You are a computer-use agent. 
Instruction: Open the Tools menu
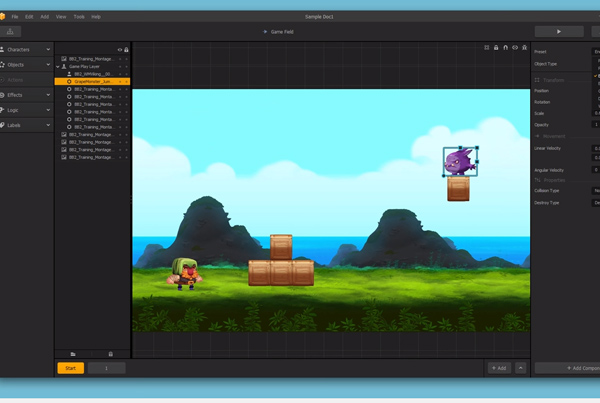[x=78, y=17]
